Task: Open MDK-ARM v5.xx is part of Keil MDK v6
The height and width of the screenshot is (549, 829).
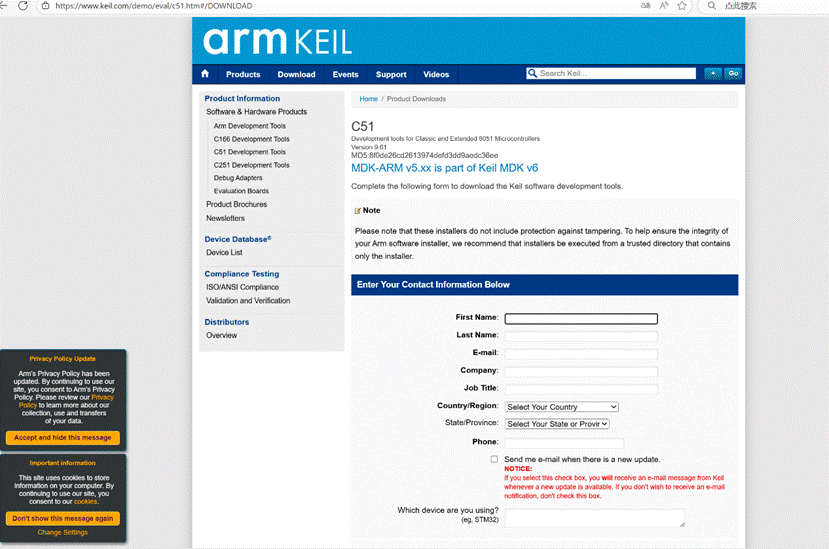Action: point(445,168)
